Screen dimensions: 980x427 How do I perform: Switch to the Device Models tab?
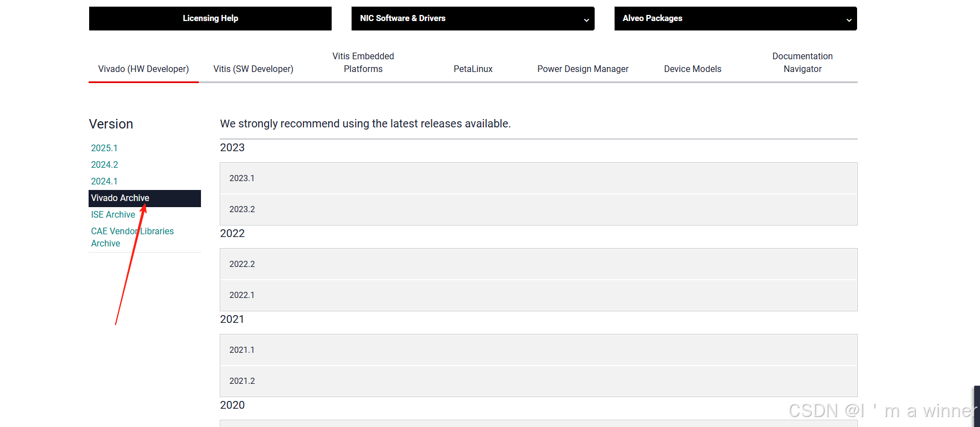693,69
